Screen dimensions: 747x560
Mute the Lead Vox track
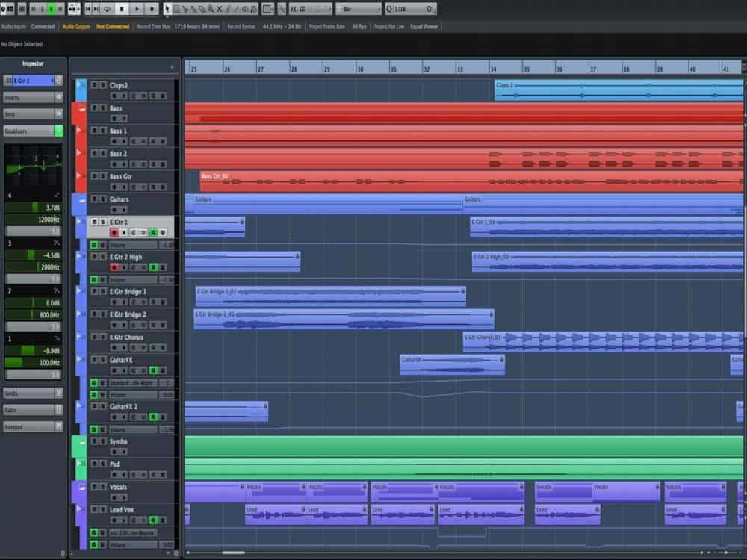[x=94, y=509]
